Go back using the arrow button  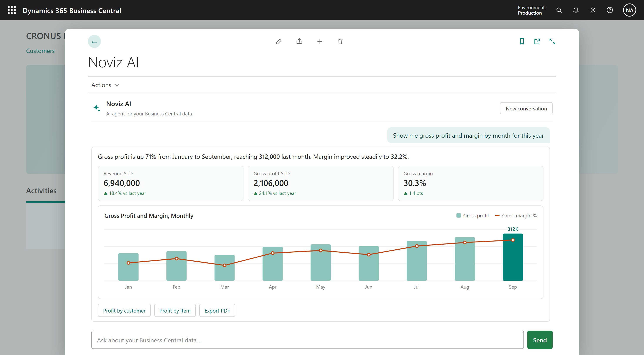94,42
